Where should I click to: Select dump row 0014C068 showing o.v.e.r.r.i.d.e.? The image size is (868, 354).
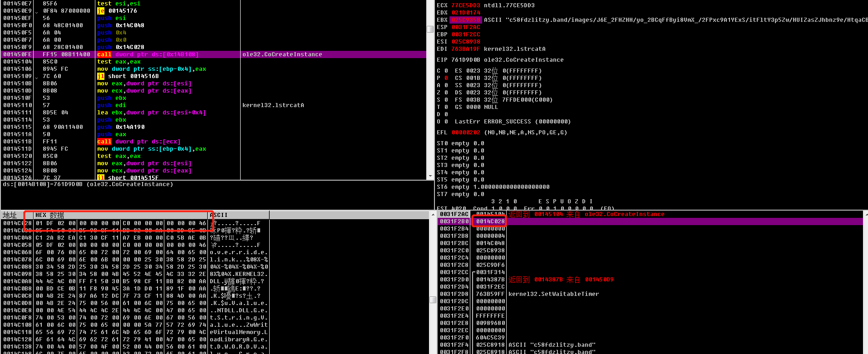pyautogui.click(x=135, y=252)
